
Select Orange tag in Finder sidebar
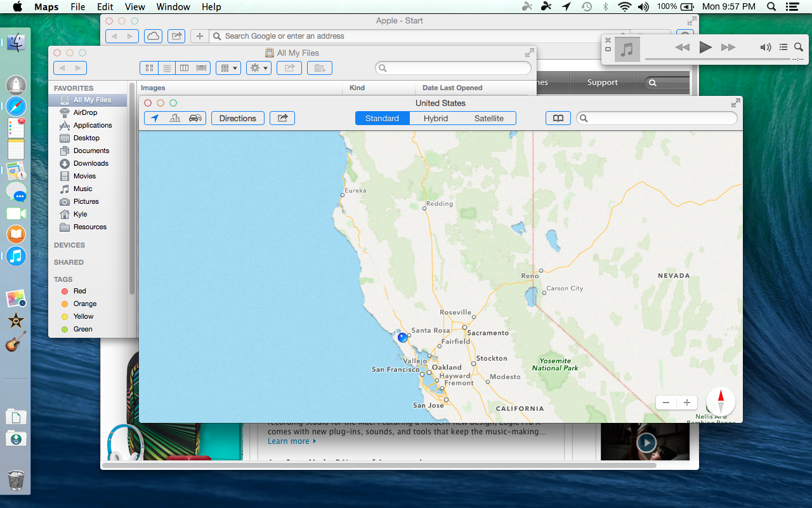[84, 304]
